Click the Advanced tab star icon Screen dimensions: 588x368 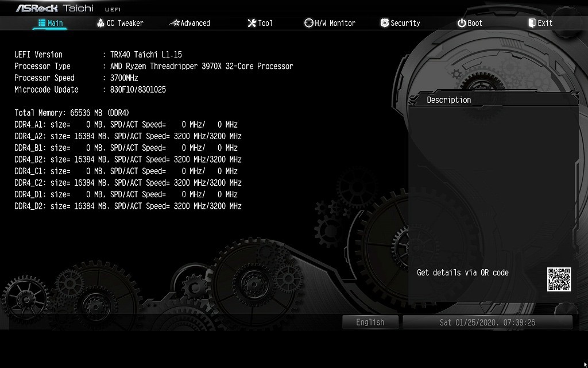pos(175,23)
